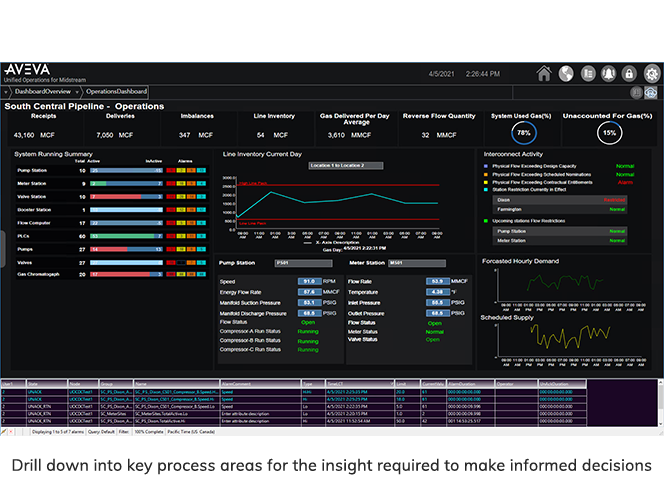Viewport: 664px width, 498px height.
Task: Click the first physical flow alarm Normal status
Action: click(625, 166)
